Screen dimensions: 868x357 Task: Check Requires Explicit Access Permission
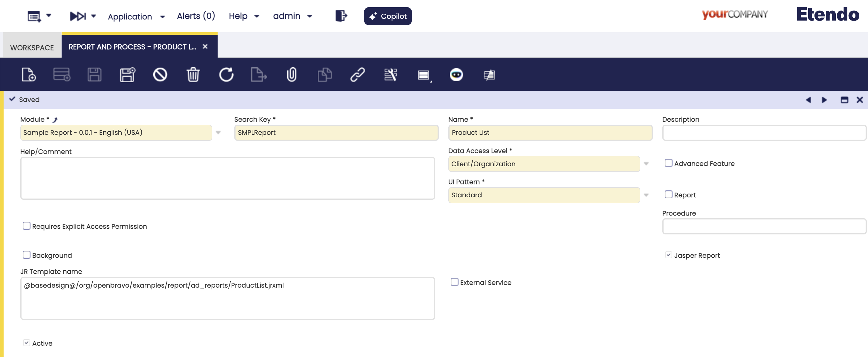coord(27,226)
